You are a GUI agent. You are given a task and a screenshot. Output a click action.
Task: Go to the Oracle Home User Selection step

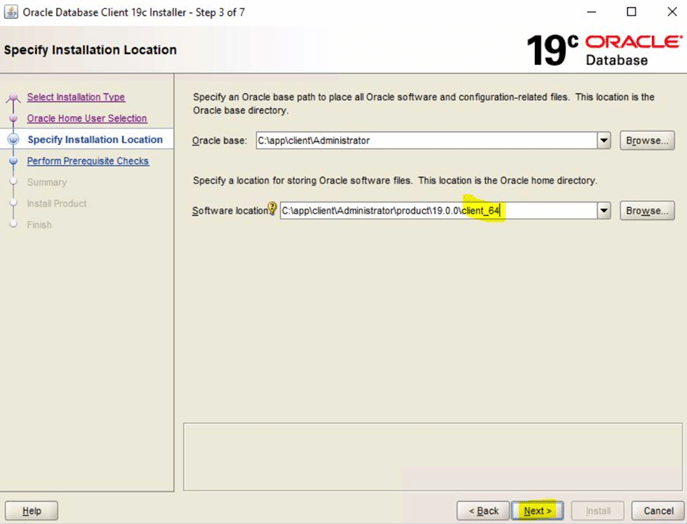pyautogui.click(x=87, y=118)
